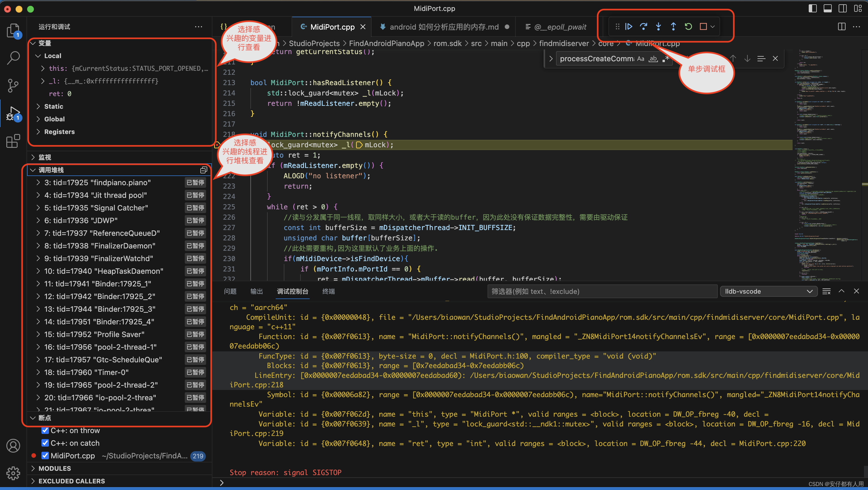Open stop button dropdown arrow
Viewport: 868px width, 490px height.
tap(712, 27)
